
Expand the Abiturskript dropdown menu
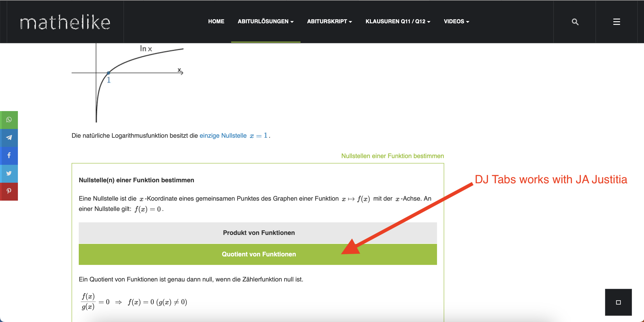(x=329, y=21)
